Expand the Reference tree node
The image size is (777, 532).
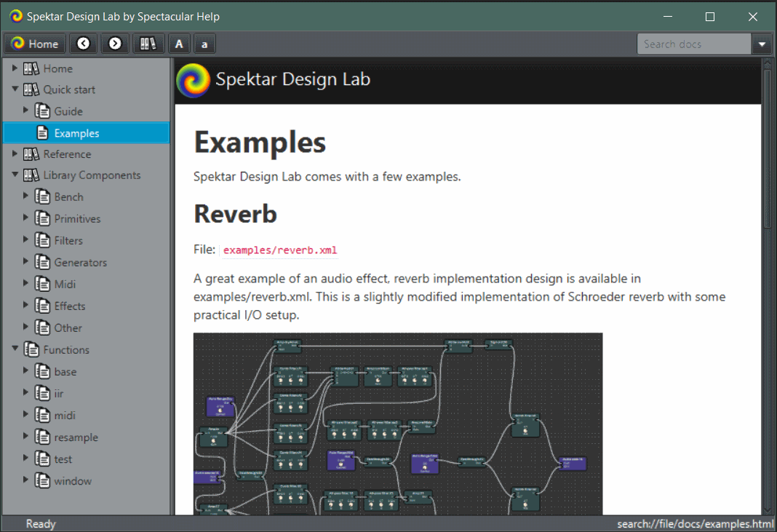click(x=15, y=154)
